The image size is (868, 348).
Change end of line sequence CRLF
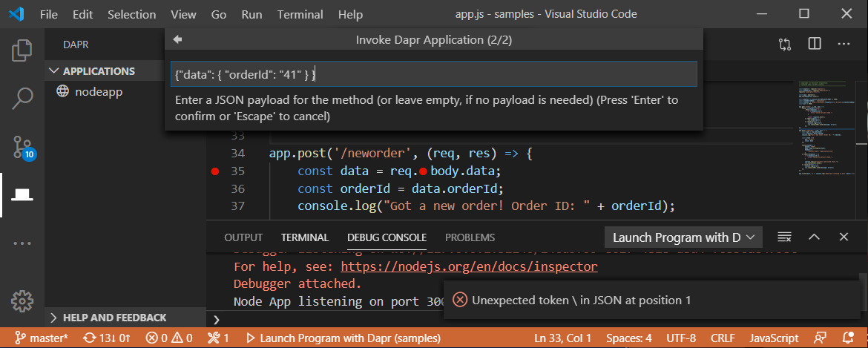point(723,338)
